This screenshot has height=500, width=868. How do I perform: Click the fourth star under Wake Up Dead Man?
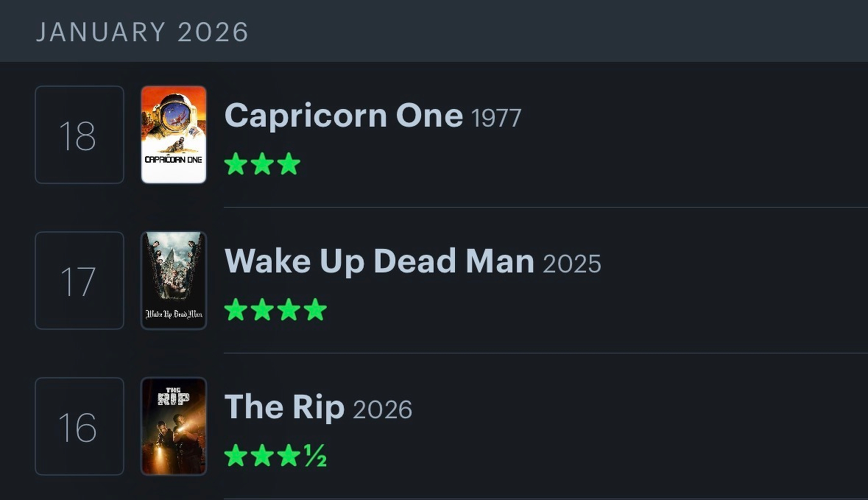pos(315,309)
